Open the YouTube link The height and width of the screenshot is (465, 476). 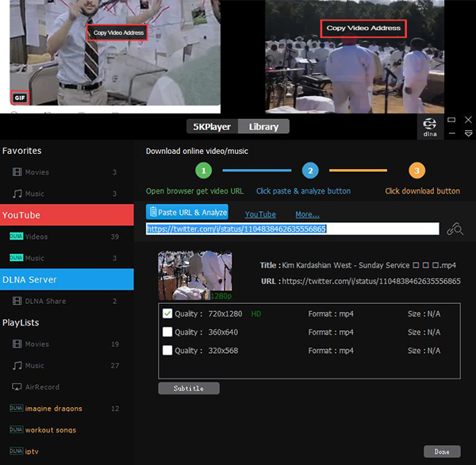pos(260,214)
